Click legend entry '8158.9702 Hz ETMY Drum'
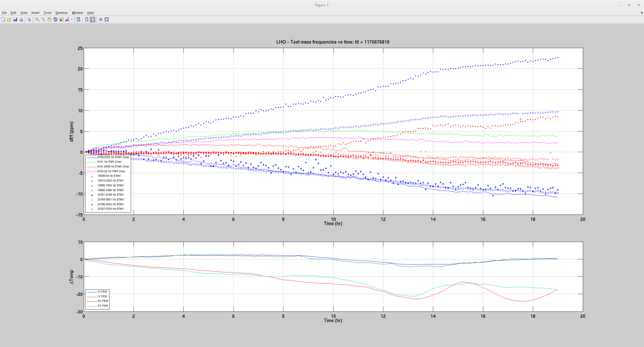Image resolution: width=644 pixels, height=347 pixels. (113, 157)
